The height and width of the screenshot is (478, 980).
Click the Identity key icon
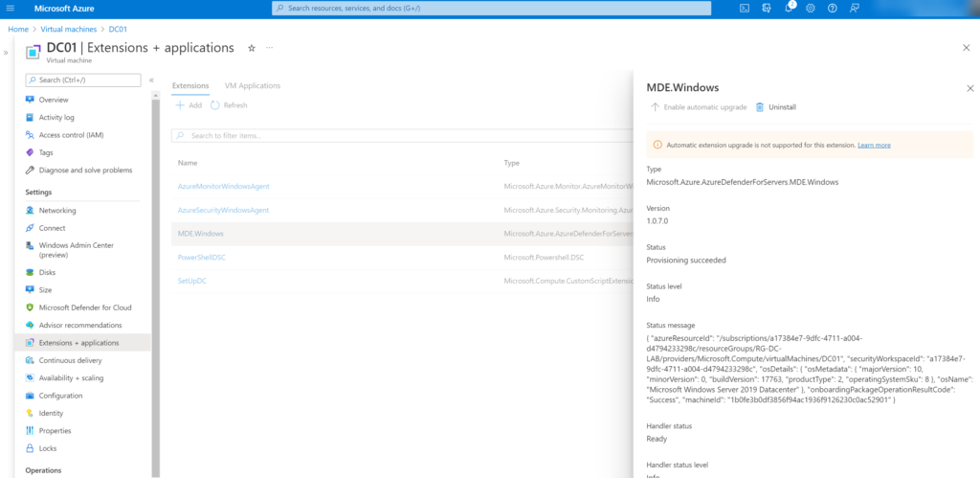coord(30,413)
